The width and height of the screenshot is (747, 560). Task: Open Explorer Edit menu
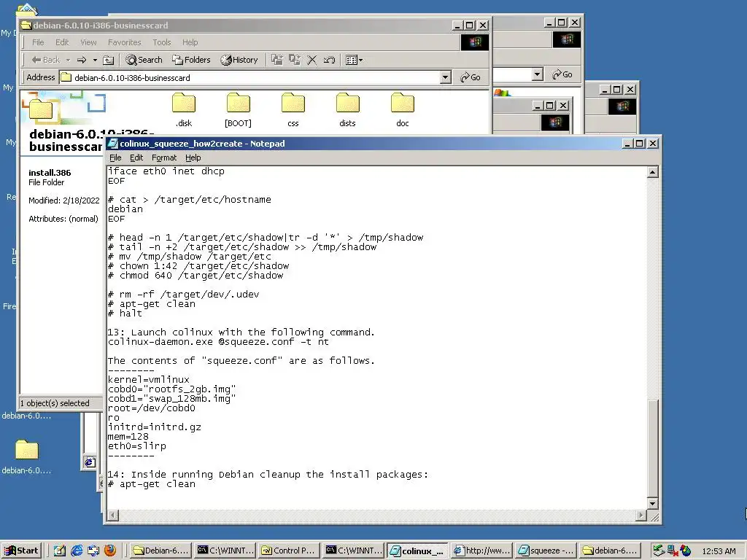click(62, 42)
